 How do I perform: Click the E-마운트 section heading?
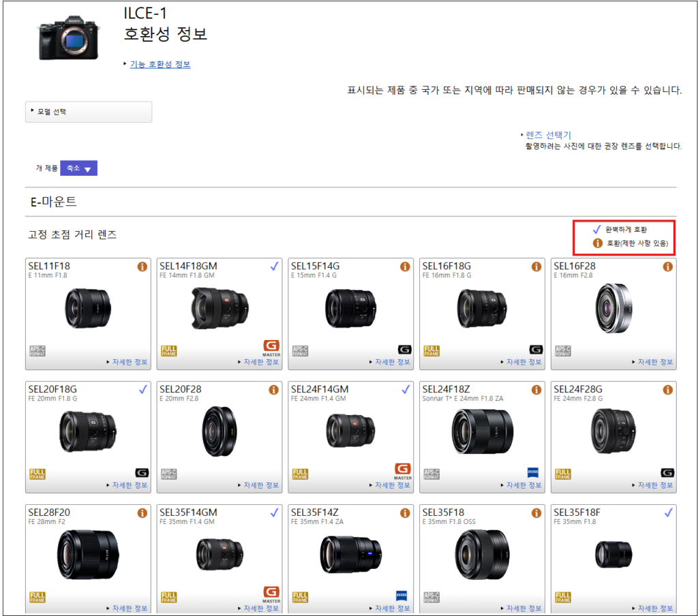[53, 202]
